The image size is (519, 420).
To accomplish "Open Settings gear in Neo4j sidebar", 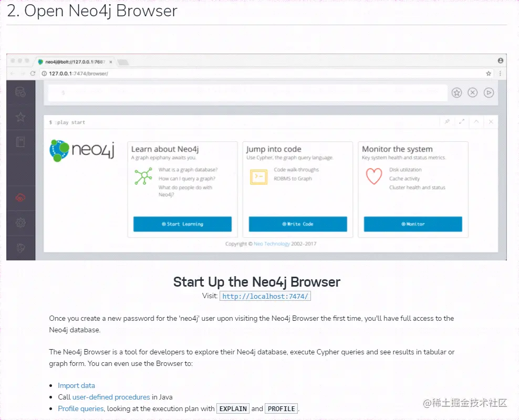I will pyautogui.click(x=20, y=223).
